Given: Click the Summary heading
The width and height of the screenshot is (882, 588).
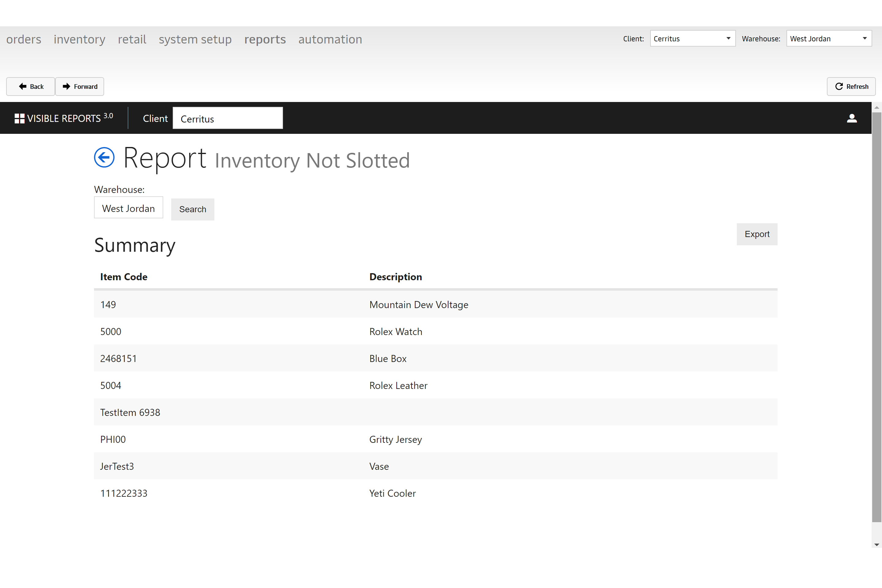Looking at the screenshot, I should click(x=135, y=246).
